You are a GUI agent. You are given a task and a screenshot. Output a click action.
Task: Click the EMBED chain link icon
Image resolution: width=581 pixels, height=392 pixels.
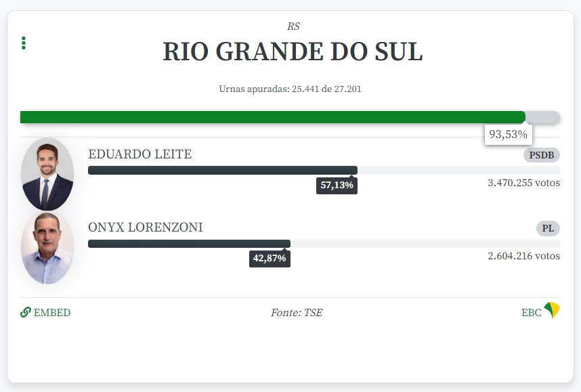(x=26, y=312)
